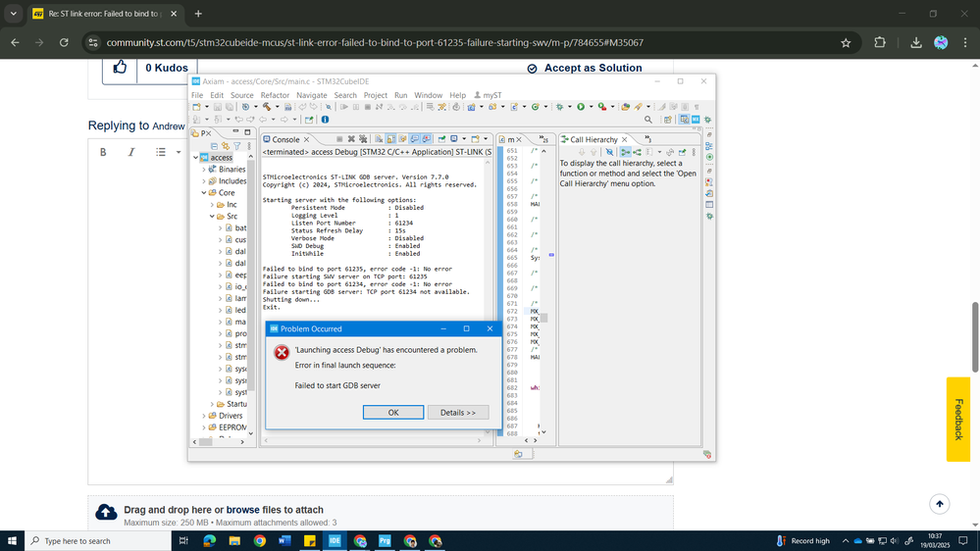
Task: Open the list style dropdown arrow in editor
Action: [179, 152]
